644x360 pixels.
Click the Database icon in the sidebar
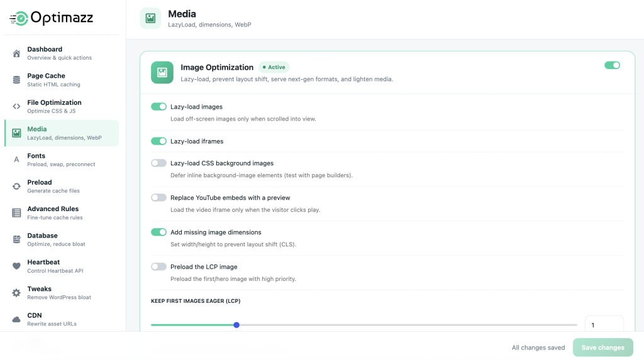click(16, 239)
